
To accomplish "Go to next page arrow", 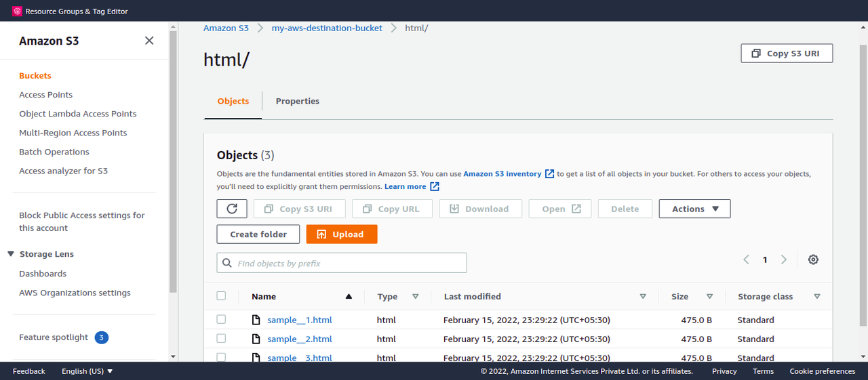I will point(784,259).
